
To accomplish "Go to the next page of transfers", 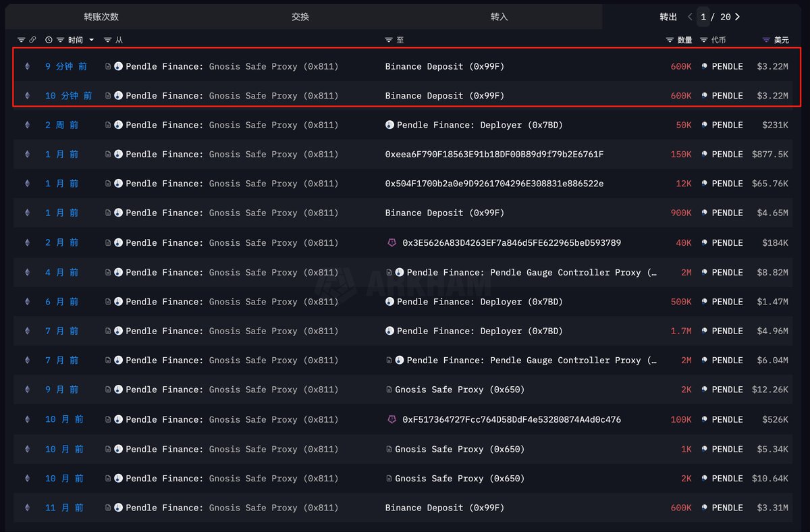I will [x=737, y=17].
